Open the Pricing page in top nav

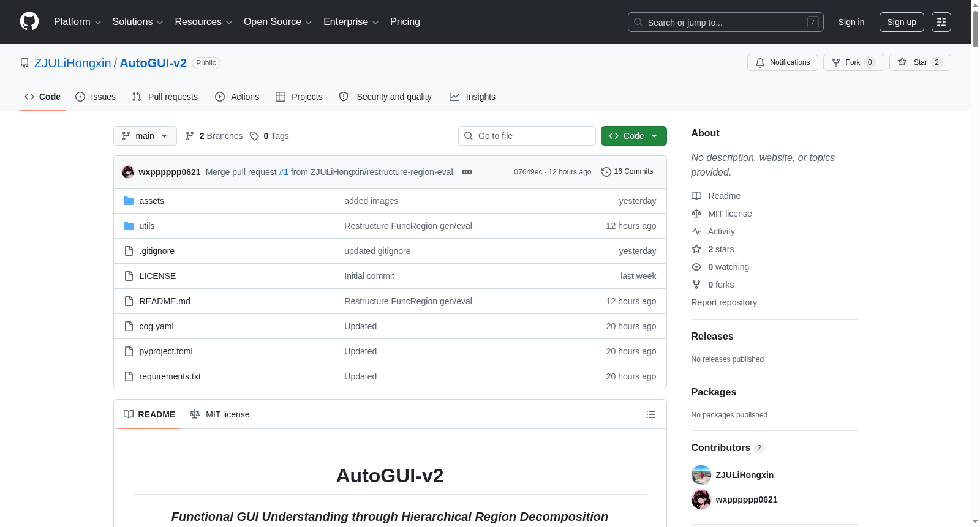[x=405, y=22]
